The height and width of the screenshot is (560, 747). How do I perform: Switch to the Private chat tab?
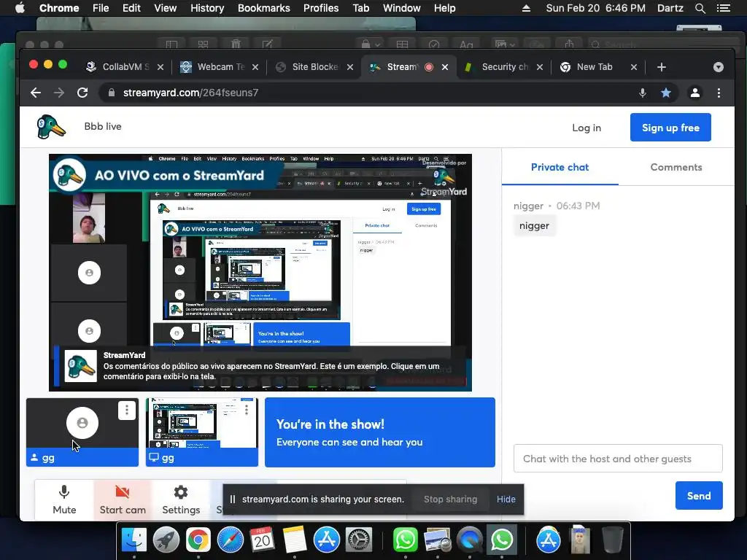coord(560,167)
